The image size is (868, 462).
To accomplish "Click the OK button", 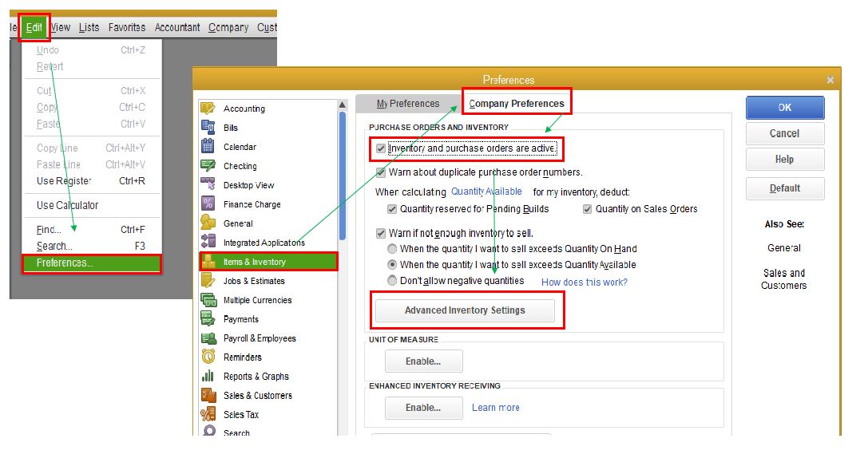I will coord(785,108).
